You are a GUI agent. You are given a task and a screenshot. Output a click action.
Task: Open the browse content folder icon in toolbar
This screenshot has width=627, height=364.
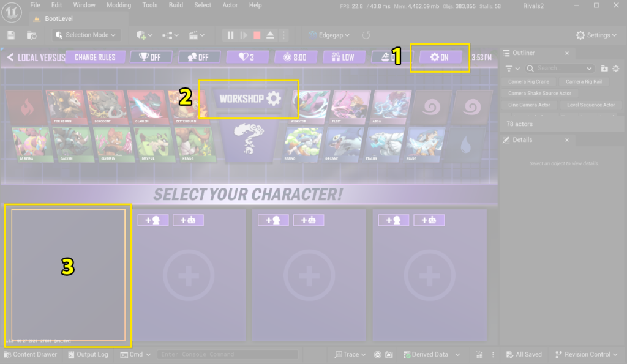[32, 35]
